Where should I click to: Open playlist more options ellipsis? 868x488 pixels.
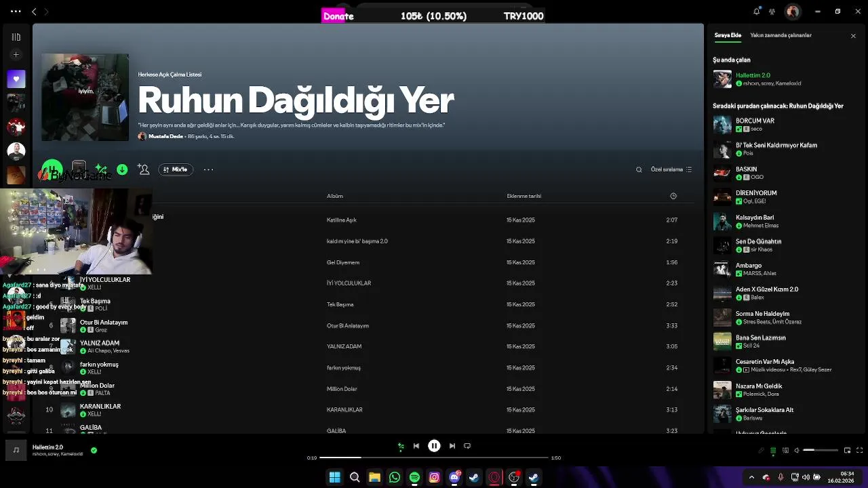point(208,169)
